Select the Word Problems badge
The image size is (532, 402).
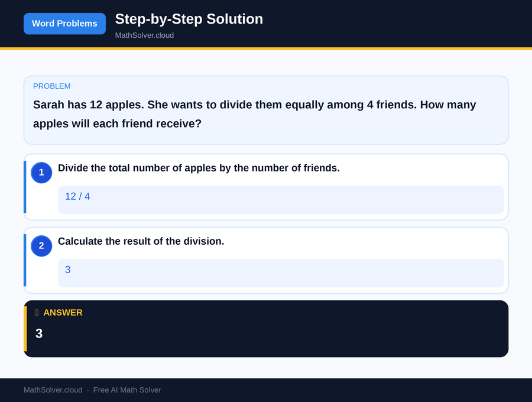[64, 24]
